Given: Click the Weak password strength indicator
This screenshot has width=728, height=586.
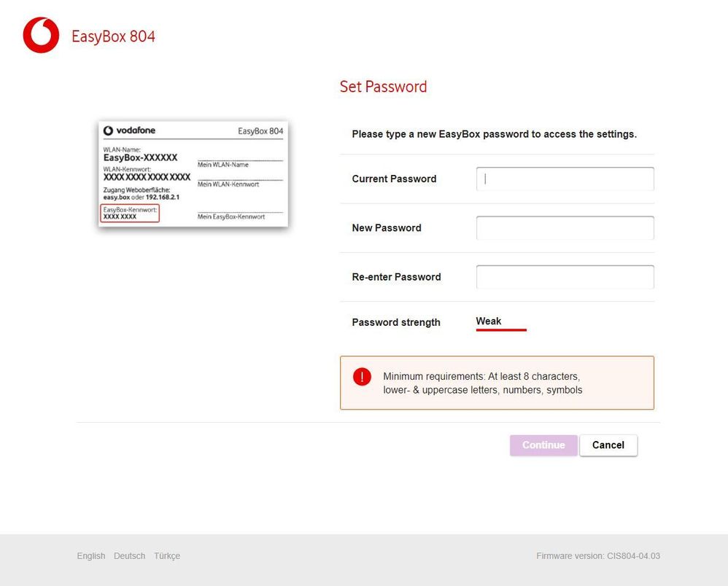Looking at the screenshot, I should (501, 323).
